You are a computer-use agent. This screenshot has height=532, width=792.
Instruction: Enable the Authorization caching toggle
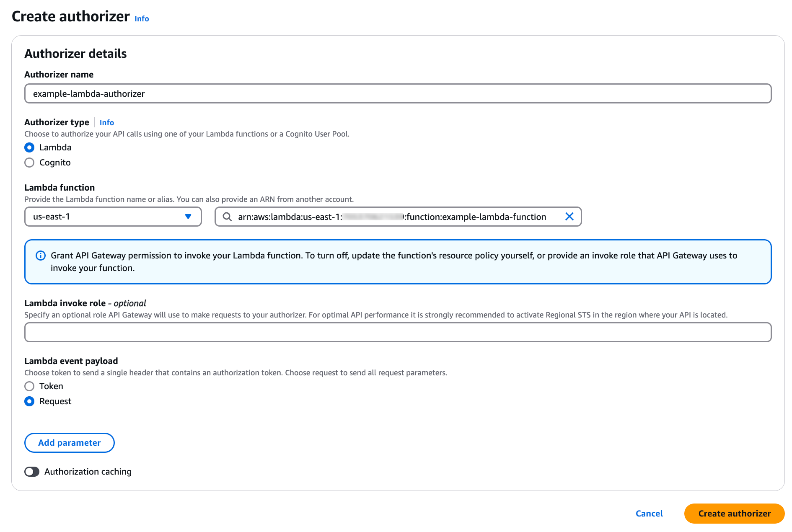click(32, 472)
